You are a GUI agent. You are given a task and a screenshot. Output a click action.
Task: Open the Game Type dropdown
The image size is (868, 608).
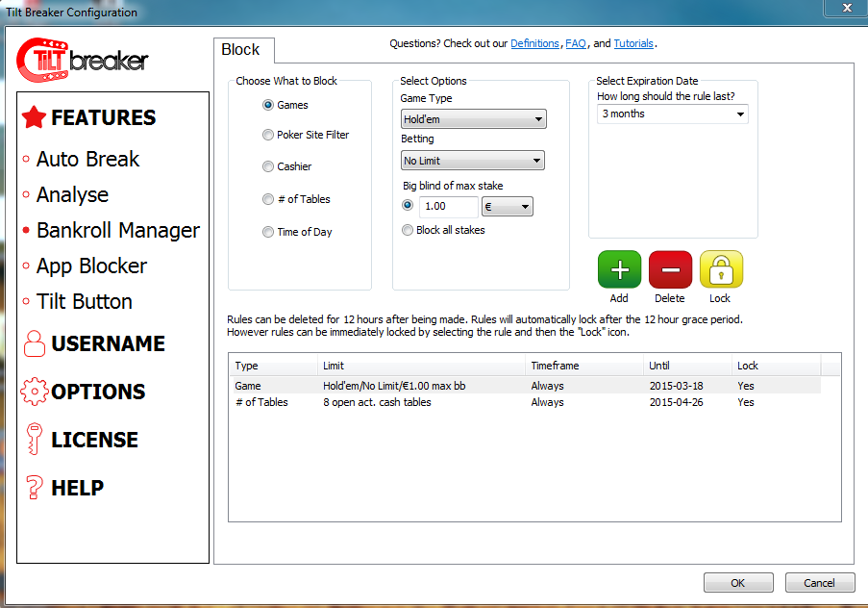pyautogui.click(x=473, y=119)
